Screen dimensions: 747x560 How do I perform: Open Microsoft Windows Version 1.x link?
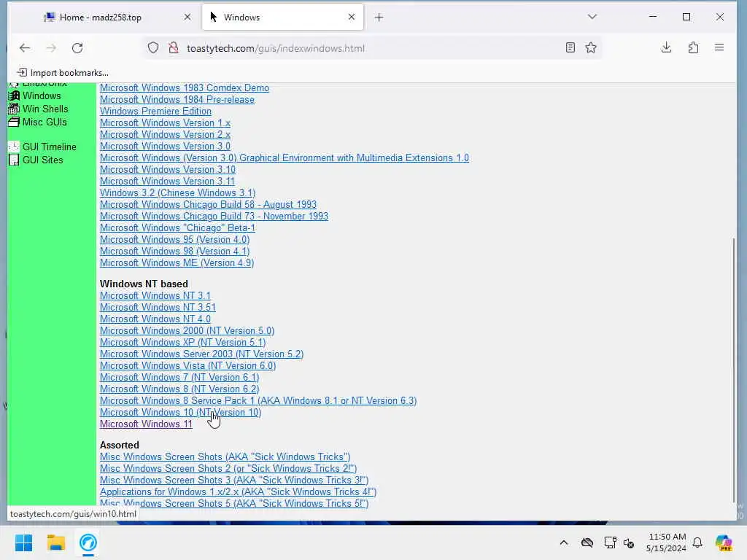[x=165, y=122]
